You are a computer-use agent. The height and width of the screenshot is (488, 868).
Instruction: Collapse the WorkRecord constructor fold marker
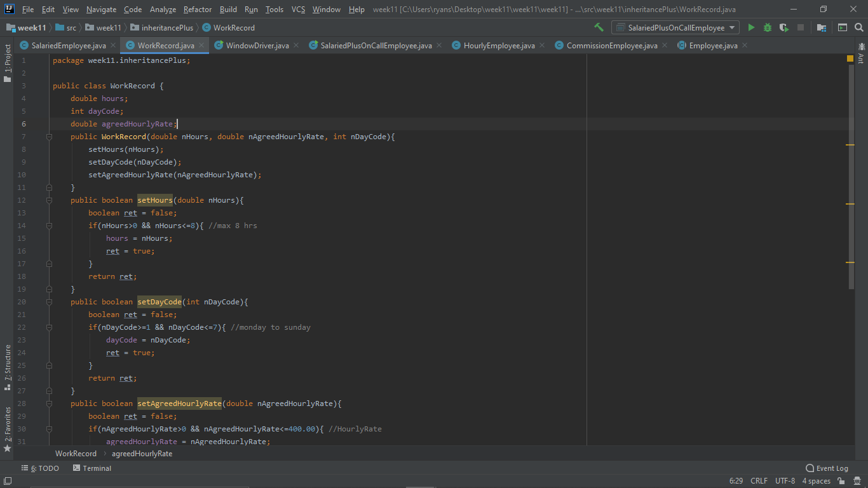pyautogui.click(x=49, y=136)
